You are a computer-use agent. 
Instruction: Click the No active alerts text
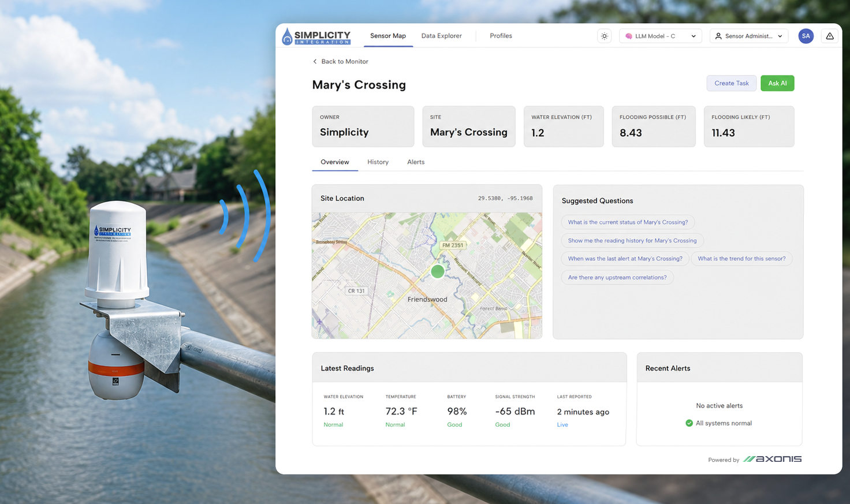(719, 406)
